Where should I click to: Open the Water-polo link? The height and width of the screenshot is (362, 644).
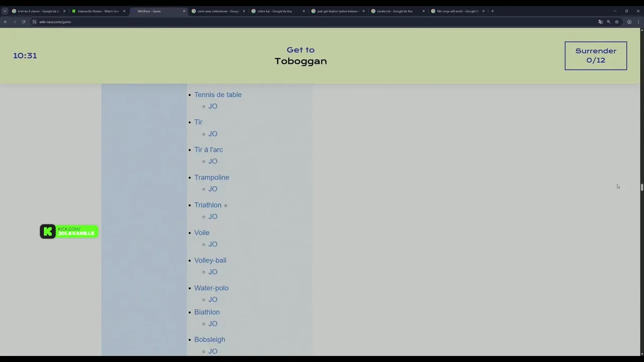(211, 288)
